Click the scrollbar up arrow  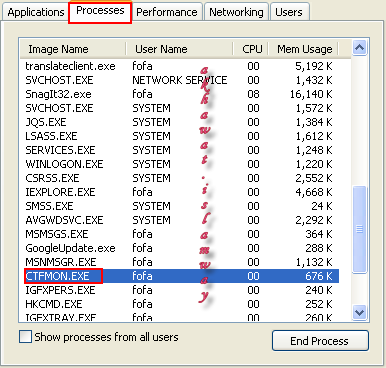click(360, 48)
